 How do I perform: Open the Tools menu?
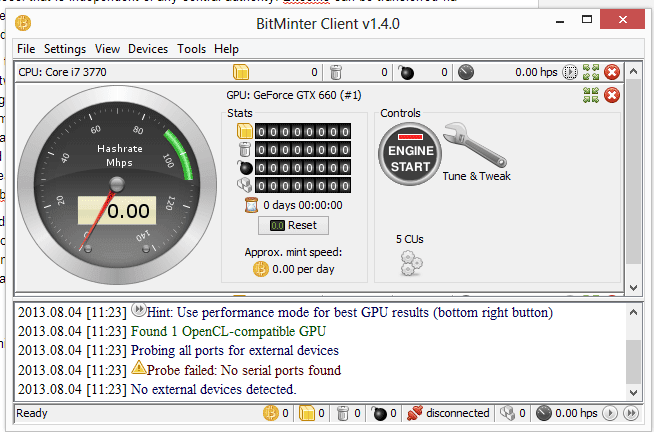[191, 49]
